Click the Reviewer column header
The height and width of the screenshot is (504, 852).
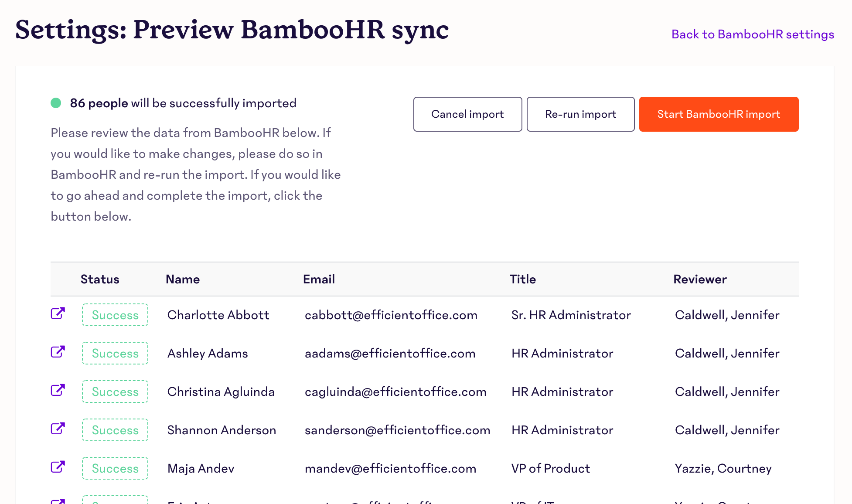[x=700, y=279]
